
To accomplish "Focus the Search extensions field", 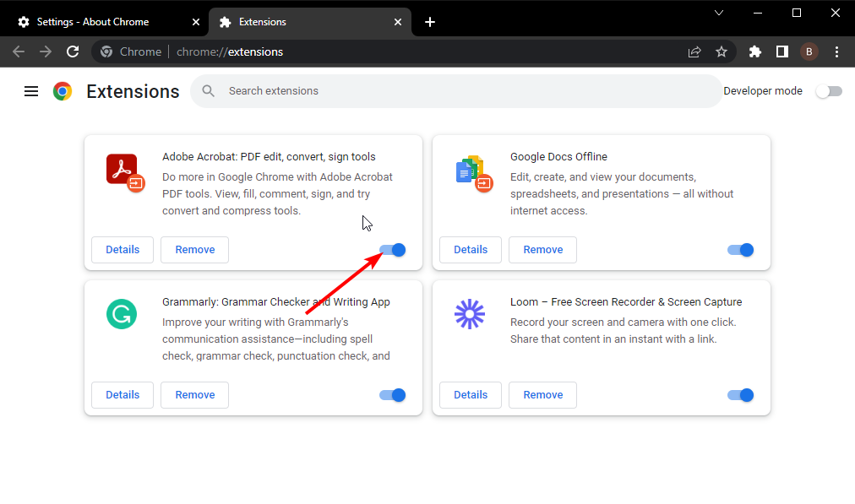I will pos(456,91).
